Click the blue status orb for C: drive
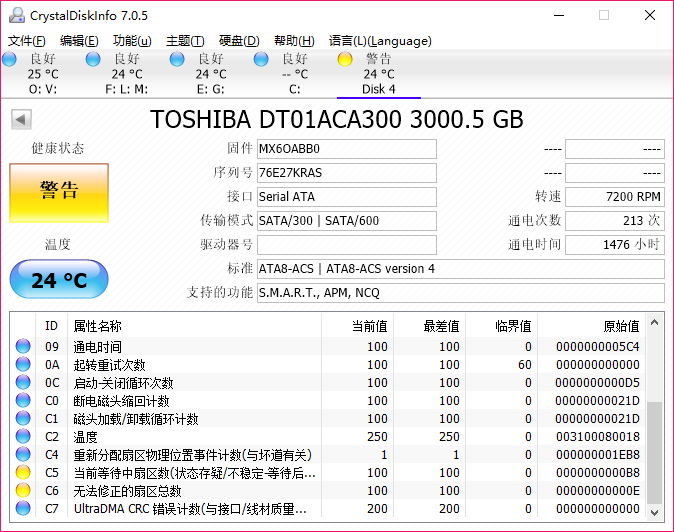674x532 pixels. 261,59
